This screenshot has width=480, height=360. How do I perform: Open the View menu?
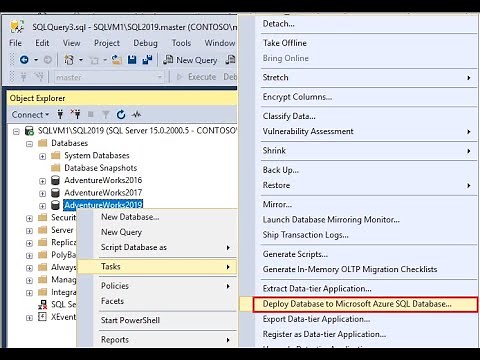pyautogui.click(x=71, y=43)
